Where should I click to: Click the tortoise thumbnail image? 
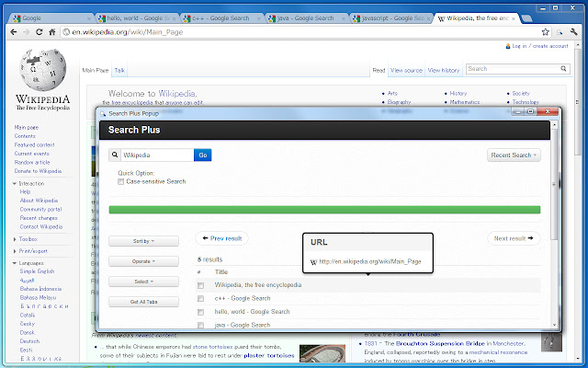tap(322, 355)
